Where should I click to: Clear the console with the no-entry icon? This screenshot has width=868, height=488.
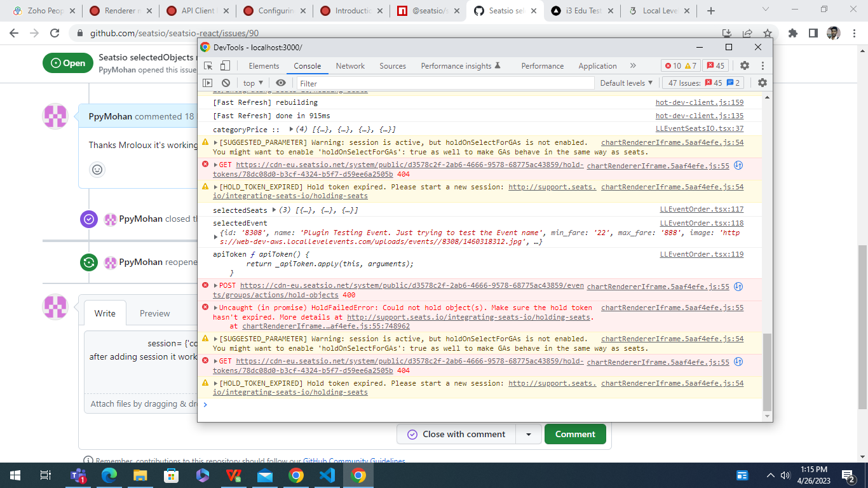coord(226,83)
